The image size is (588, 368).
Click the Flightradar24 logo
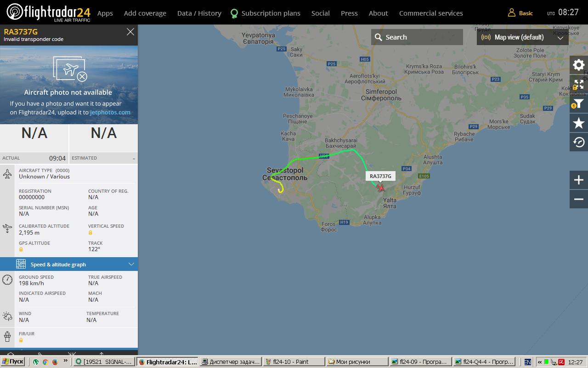(x=48, y=12)
